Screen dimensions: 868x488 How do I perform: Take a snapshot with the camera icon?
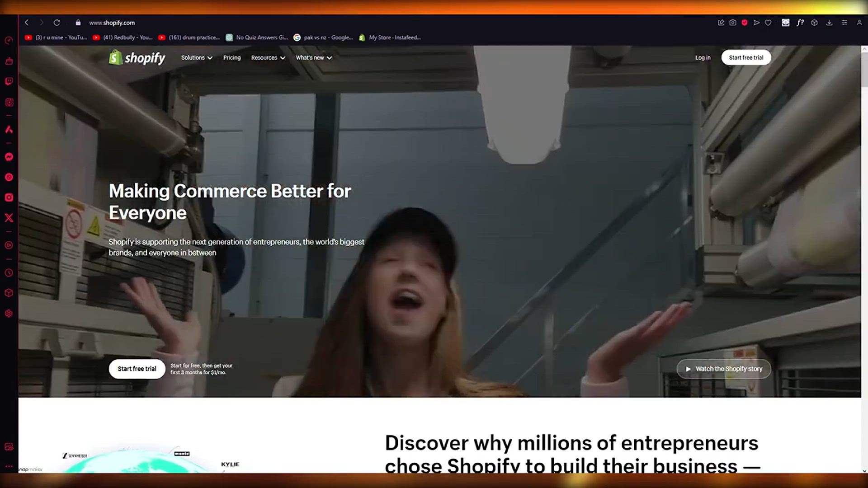point(733,23)
